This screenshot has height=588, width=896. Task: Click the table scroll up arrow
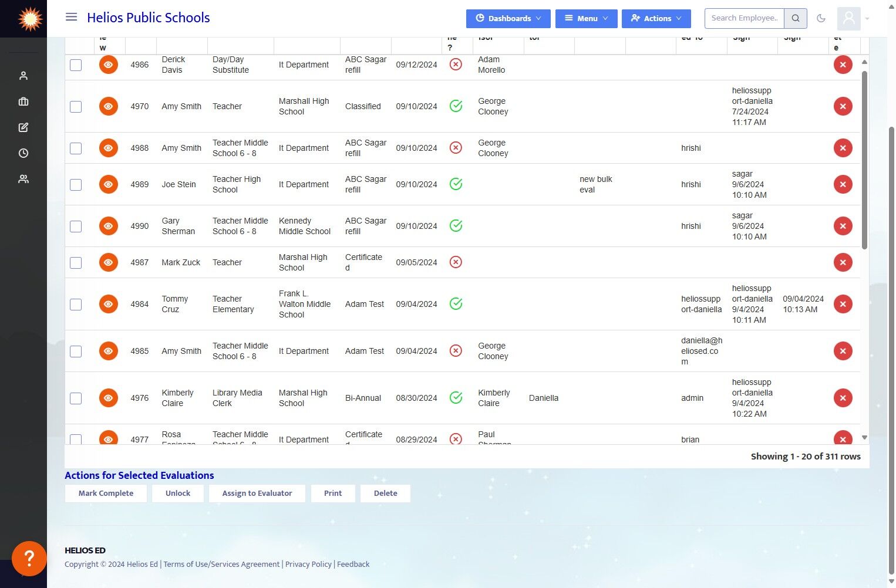pos(864,62)
